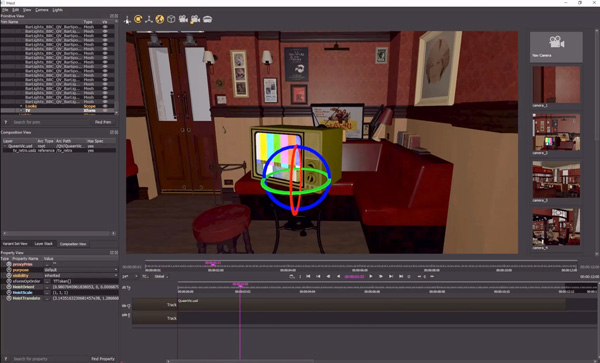Select the camera_2 thumbnail

click(556, 132)
